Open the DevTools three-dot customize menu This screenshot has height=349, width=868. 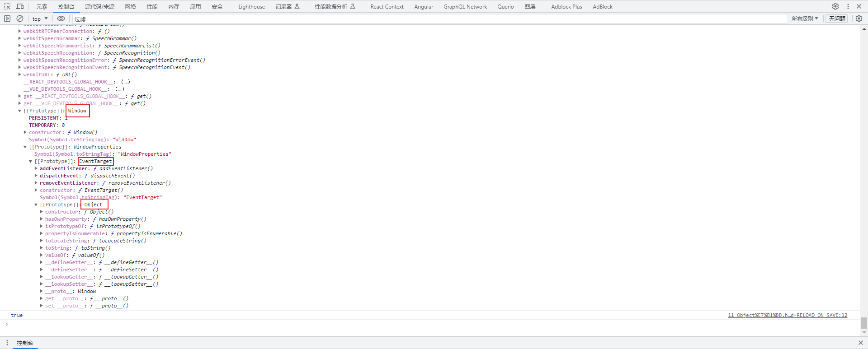tap(848, 6)
